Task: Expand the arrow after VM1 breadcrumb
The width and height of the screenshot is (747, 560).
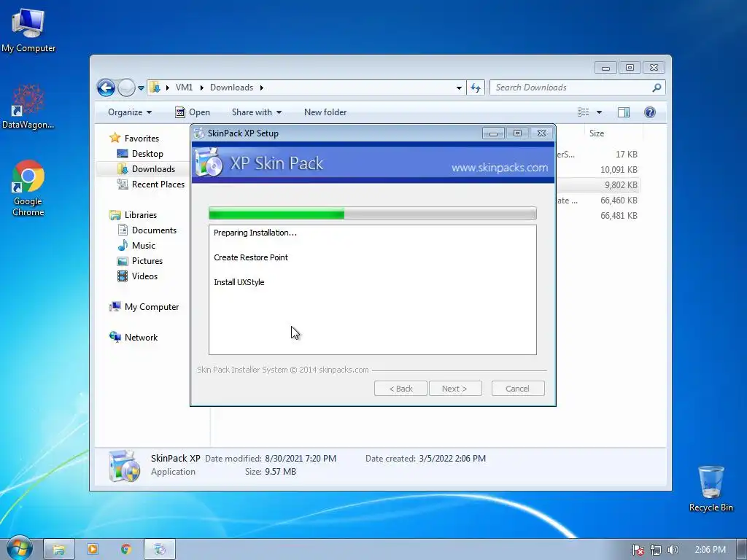Action: pyautogui.click(x=201, y=87)
